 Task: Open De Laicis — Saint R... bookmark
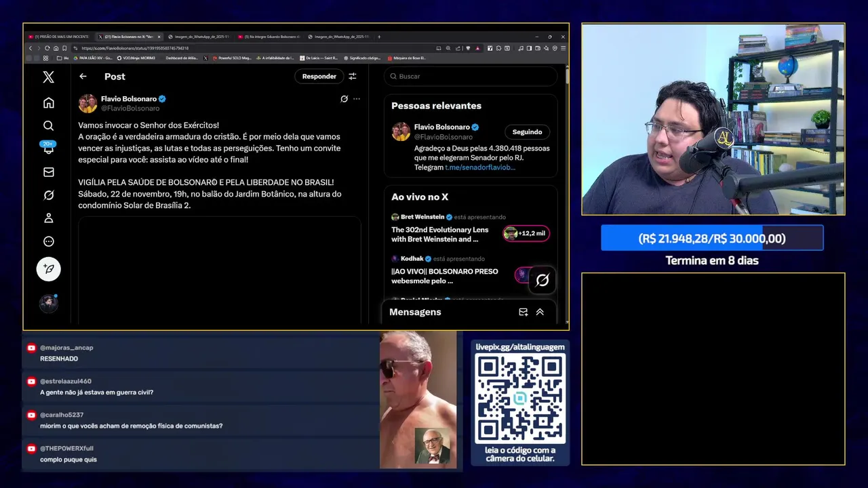click(x=319, y=58)
